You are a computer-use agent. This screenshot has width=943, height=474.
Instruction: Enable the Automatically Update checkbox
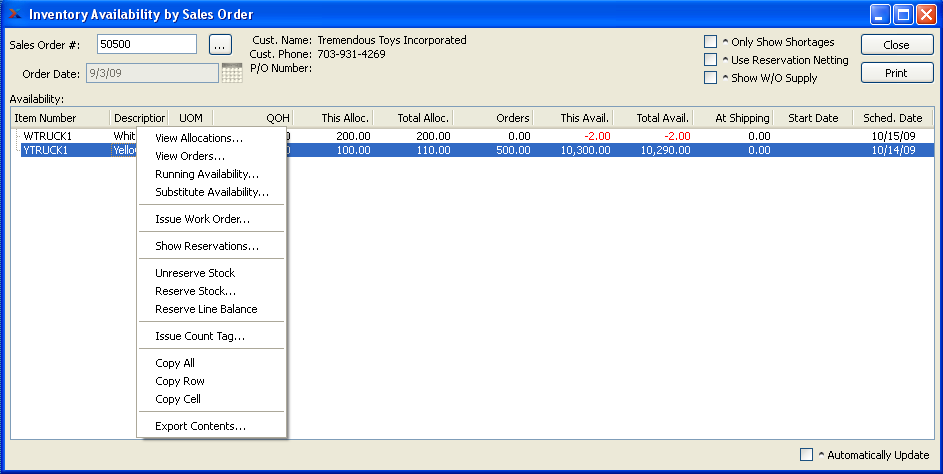pos(807,455)
